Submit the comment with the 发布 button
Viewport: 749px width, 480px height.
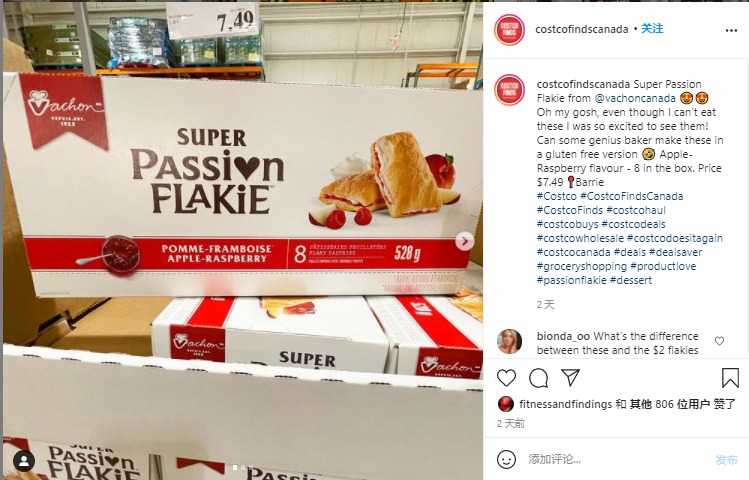point(726,459)
